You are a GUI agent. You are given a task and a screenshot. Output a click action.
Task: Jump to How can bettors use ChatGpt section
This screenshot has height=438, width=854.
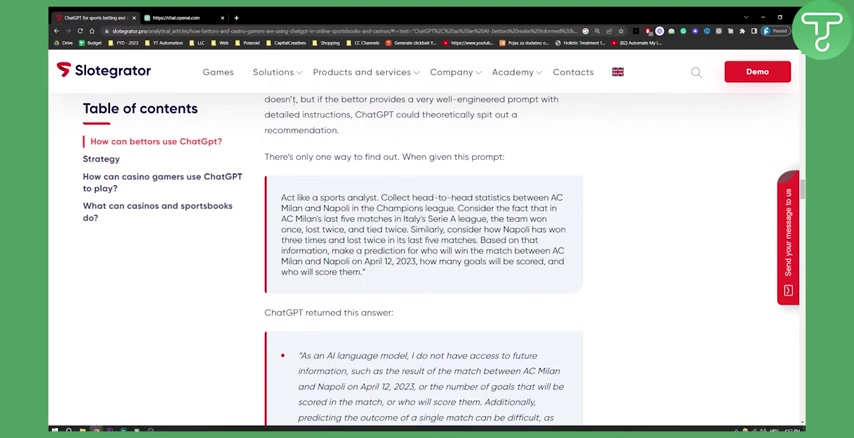pos(156,141)
